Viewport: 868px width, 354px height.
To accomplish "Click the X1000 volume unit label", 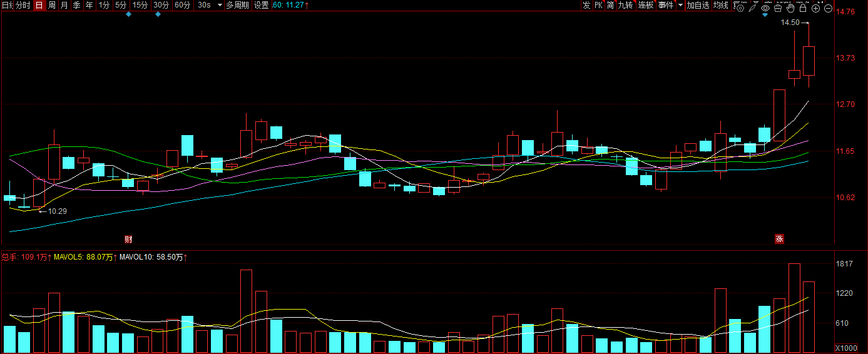I will point(845,348).
